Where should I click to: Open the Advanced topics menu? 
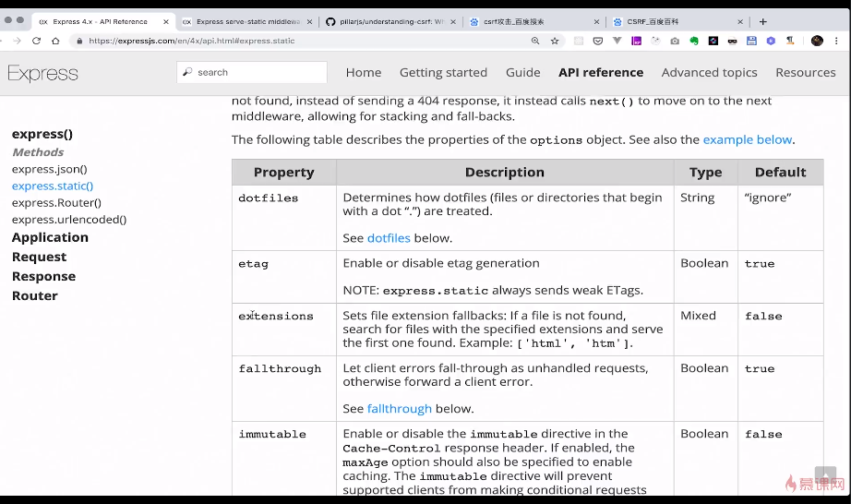tap(710, 72)
